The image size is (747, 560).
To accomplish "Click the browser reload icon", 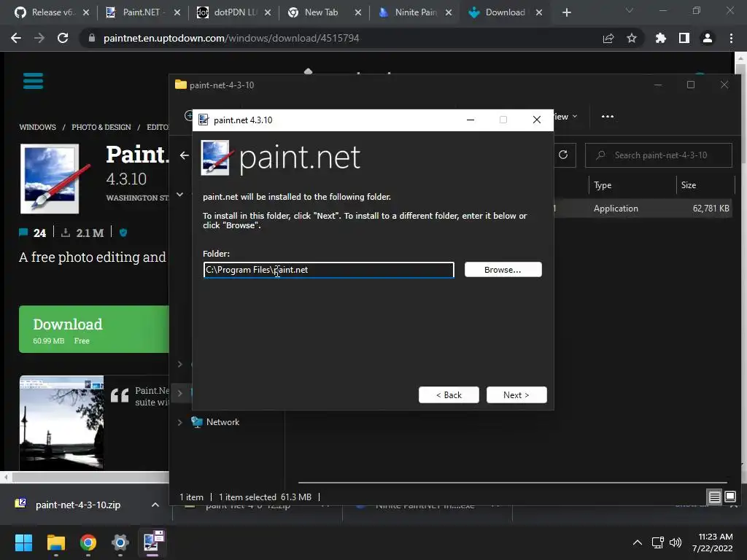I will pyautogui.click(x=63, y=38).
